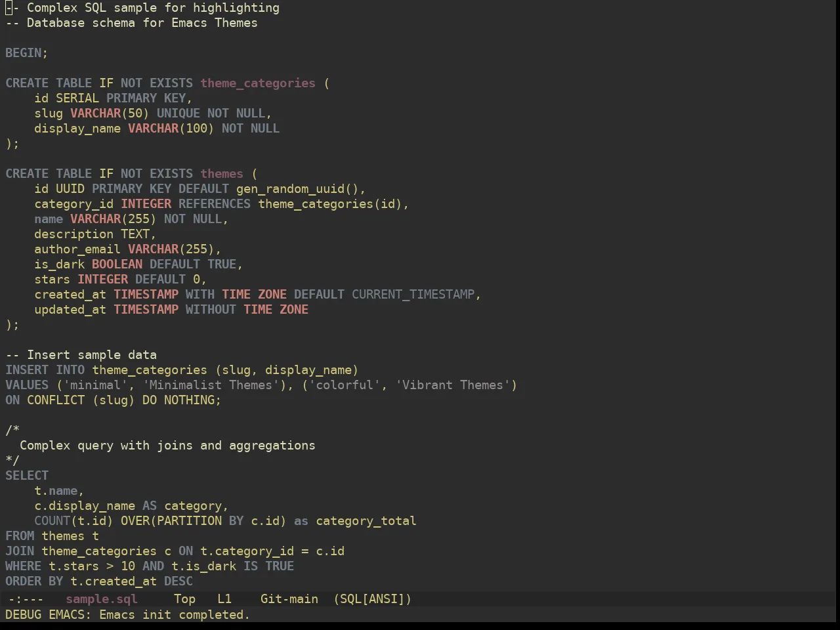This screenshot has width=840, height=630.
Task: Click CURRENT_TIMESTAMP on created_at line
Action: (x=413, y=295)
